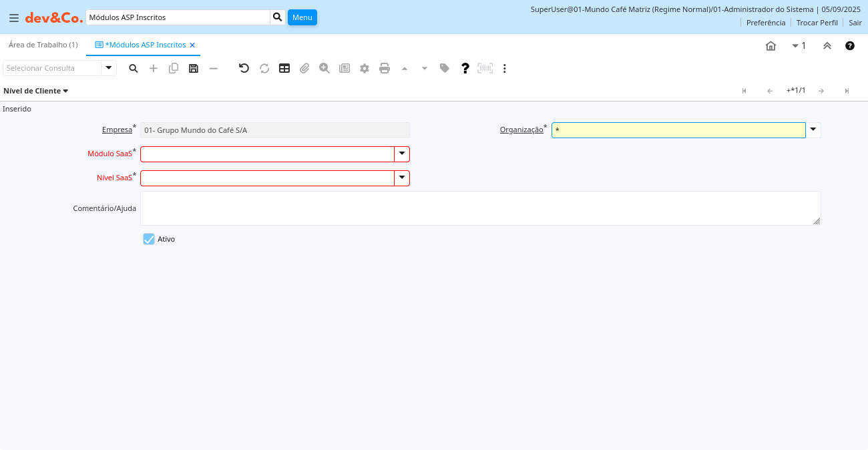Click the Home icon at top right
Screen dimensions: 868x450
pos(771,46)
